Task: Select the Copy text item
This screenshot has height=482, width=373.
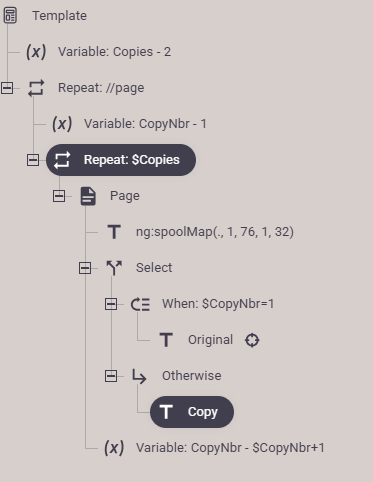Action: 192,412
